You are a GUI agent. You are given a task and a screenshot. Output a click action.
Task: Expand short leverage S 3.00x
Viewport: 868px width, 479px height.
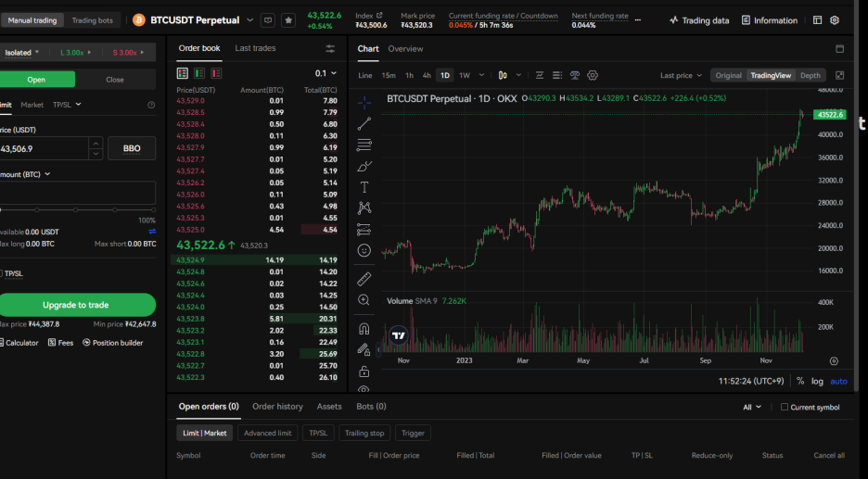(128, 53)
